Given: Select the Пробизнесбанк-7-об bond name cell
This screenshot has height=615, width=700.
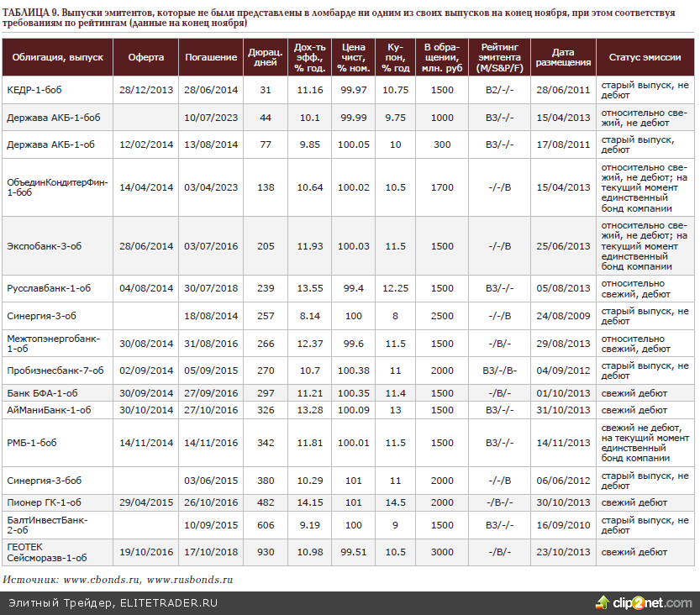Looking at the screenshot, I should tap(55, 371).
